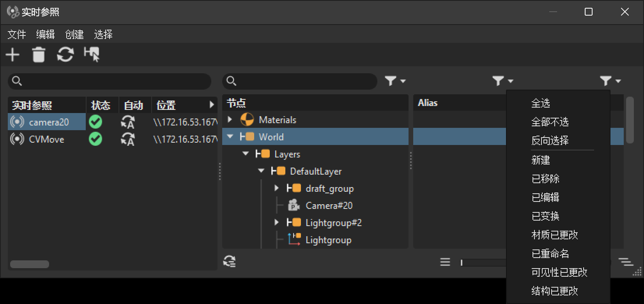This screenshot has height=304, width=644.
Task: Select 已移除 filter option
Action: [545, 179]
